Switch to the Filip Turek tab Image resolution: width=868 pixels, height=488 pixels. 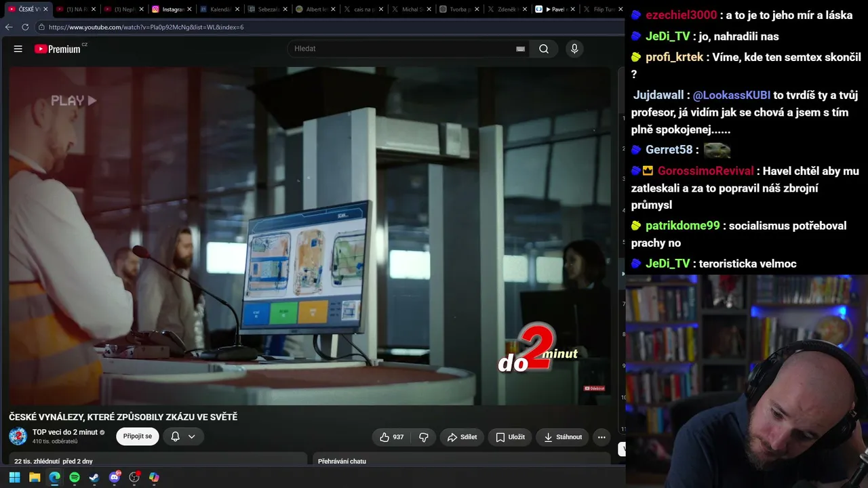[602, 9]
